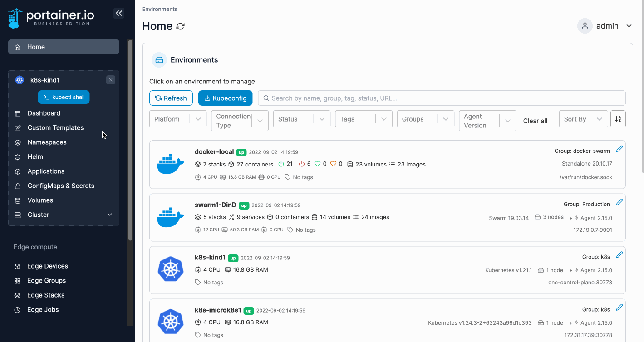Launch the kubectl shell
The height and width of the screenshot is (342, 644).
[x=64, y=97]
